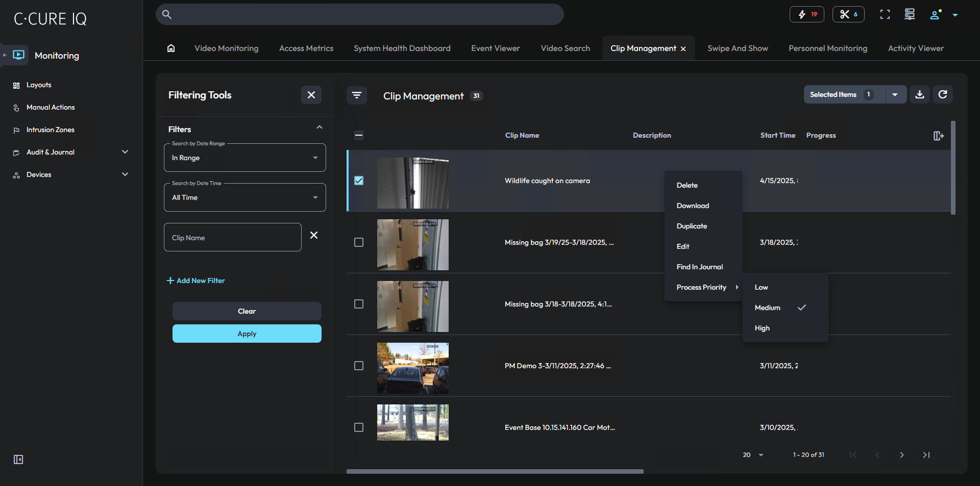
Task: Click Add New Filter link
Action: (x=196, y=280)
